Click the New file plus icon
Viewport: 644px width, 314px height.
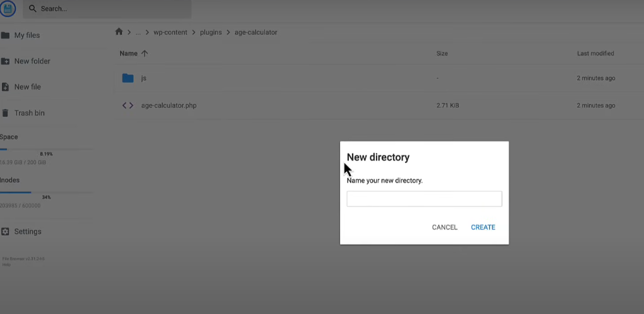coord(5,87)
